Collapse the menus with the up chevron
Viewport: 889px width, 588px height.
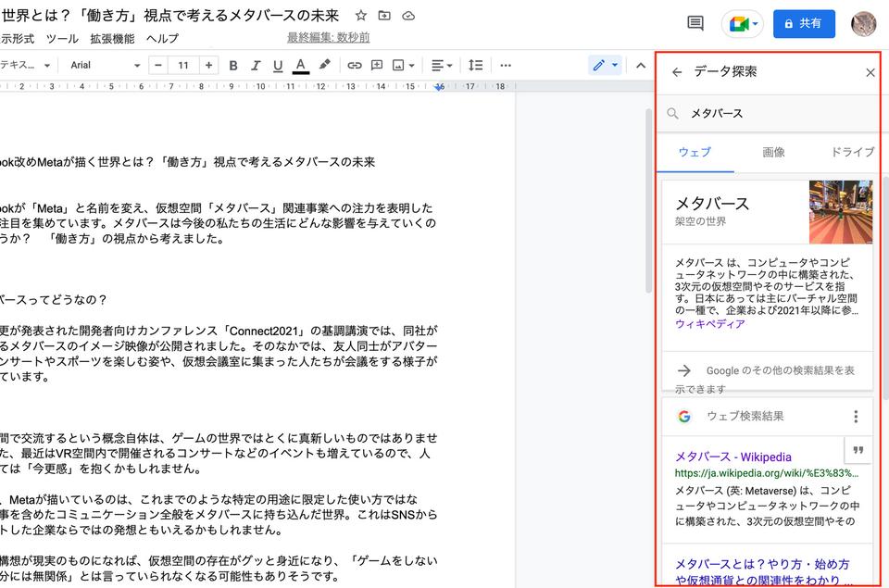tap(641, 65)
